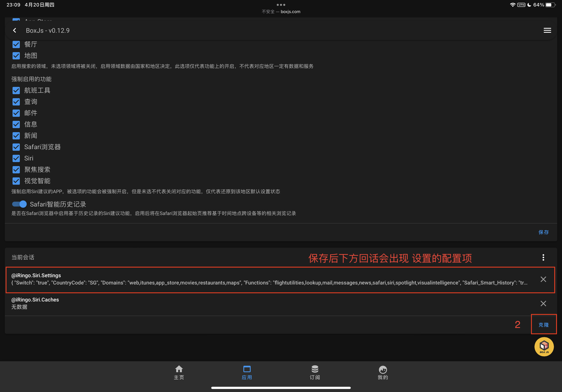
Task: Open the @iRingo.Siri.Settings data row
Action: pos(269,279)
